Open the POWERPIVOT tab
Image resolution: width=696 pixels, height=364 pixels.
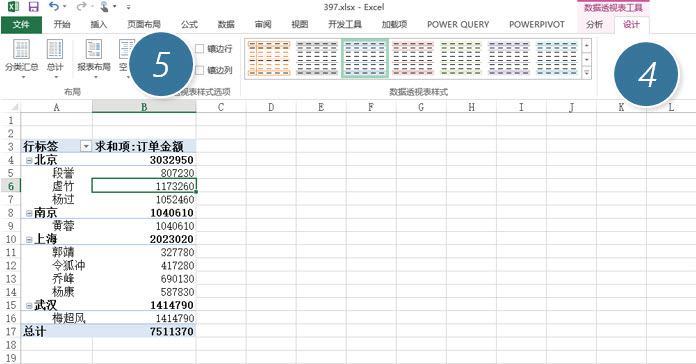tap(537, 25)
